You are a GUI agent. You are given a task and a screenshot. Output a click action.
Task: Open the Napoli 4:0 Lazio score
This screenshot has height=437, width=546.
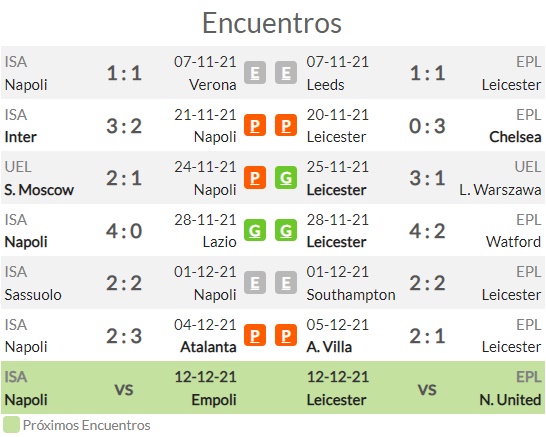click(124, 231)
